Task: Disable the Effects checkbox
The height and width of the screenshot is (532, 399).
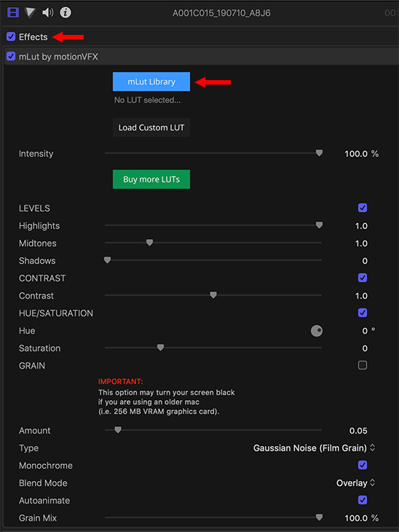Action: point(11,36)
